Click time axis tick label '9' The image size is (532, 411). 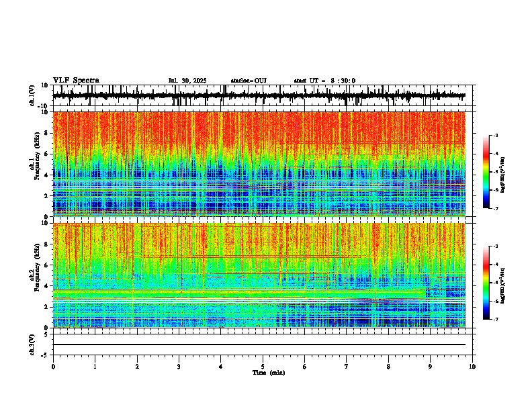pos(430,367)
